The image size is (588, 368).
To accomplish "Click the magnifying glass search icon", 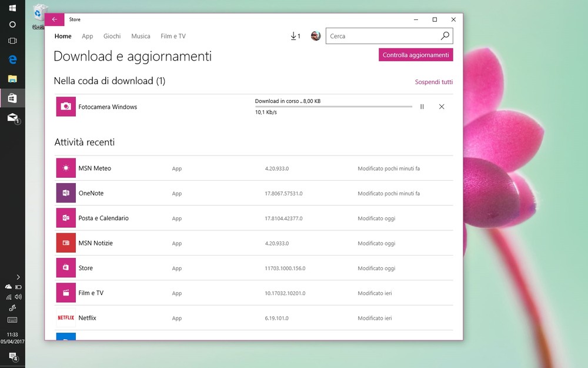I will 445,36.
